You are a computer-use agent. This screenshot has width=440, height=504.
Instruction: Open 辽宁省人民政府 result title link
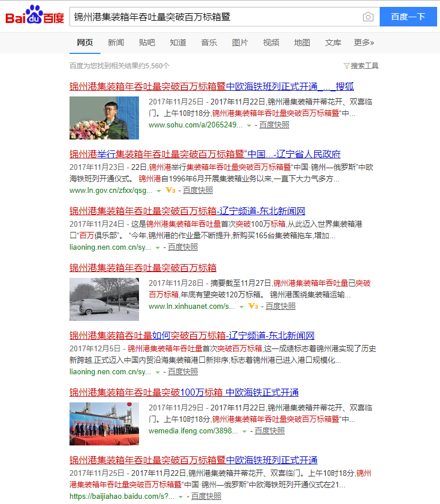[x=205, y=154]
